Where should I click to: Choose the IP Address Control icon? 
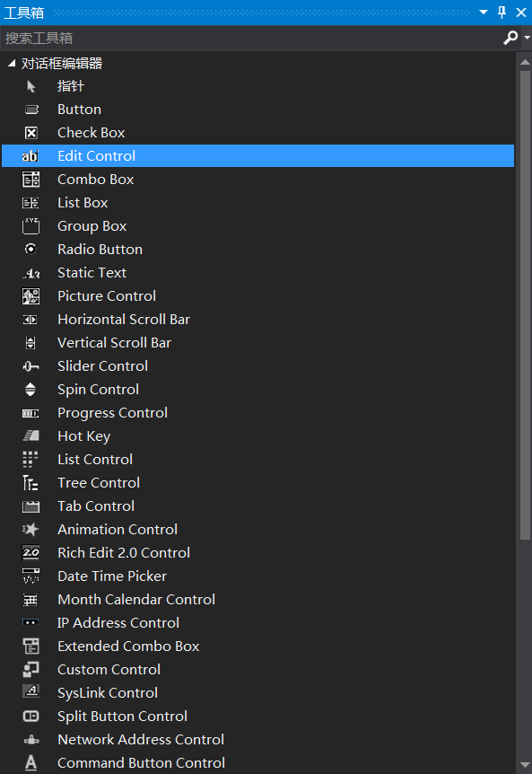coord(31,623)
